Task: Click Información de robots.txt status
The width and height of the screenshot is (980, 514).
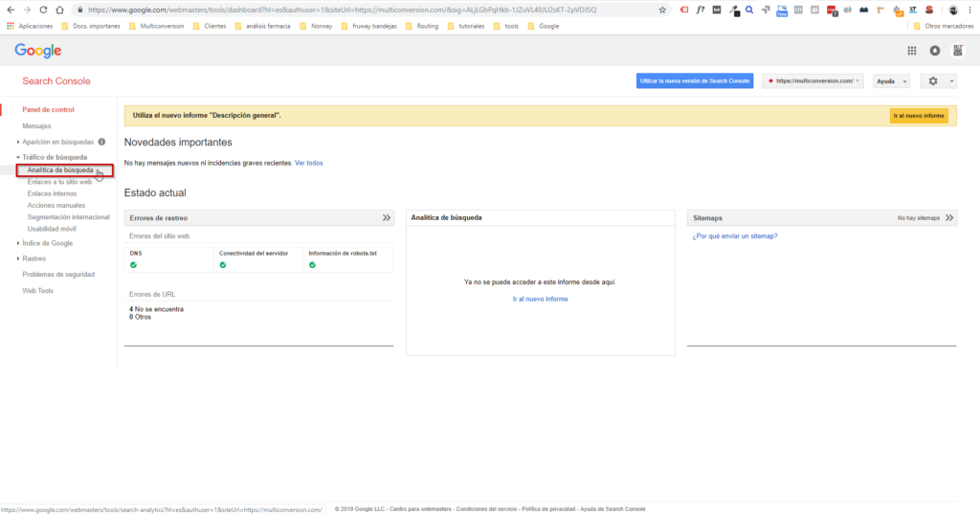Action: pos(312,265)
